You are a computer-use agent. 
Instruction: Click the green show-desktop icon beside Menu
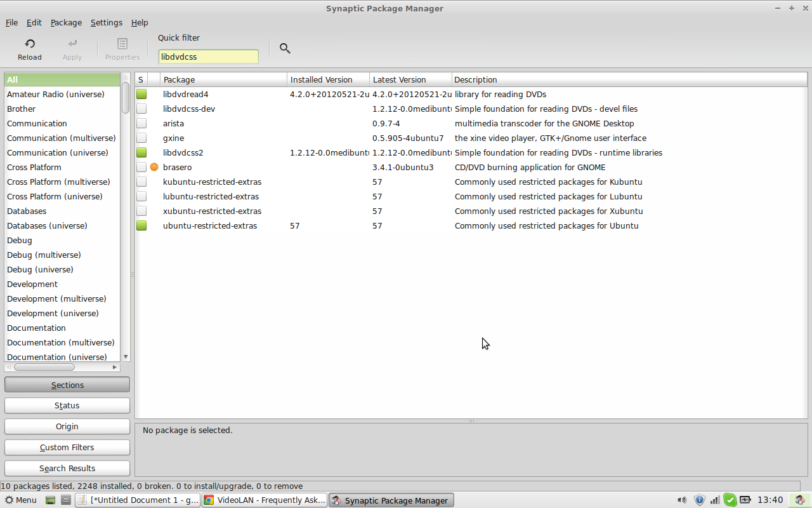[x=51, y=500]
